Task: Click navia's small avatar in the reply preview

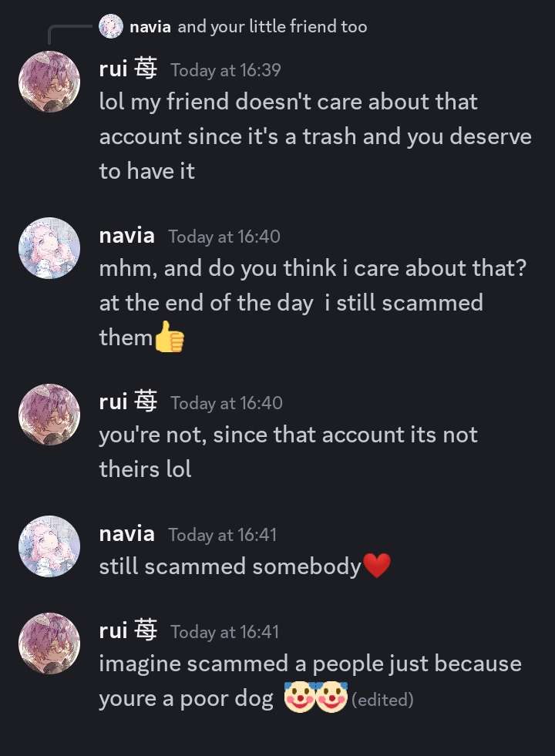Action: pos(111,27)
